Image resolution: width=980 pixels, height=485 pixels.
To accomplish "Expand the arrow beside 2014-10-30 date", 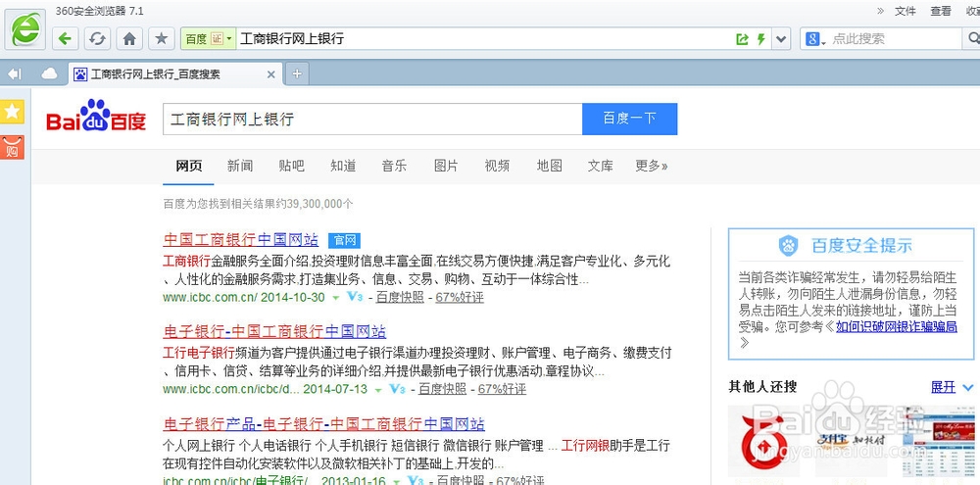I will [335, 298].
